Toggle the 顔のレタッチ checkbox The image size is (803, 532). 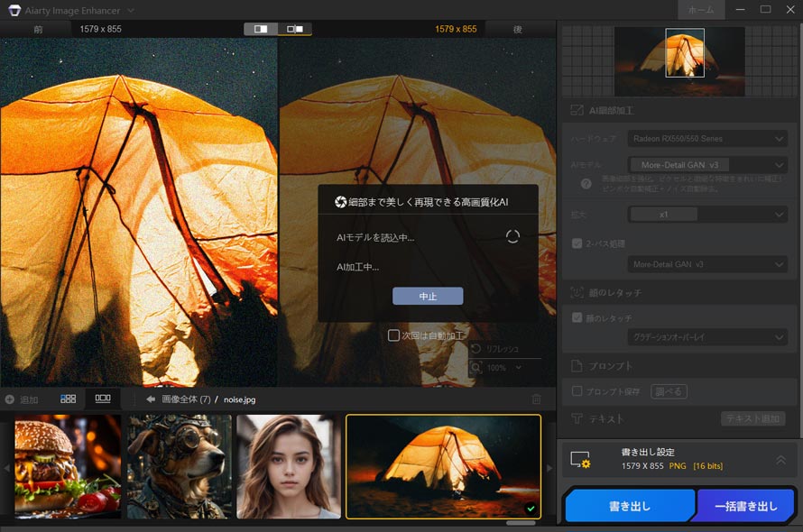pyautogui.click(x=577, y=318)
